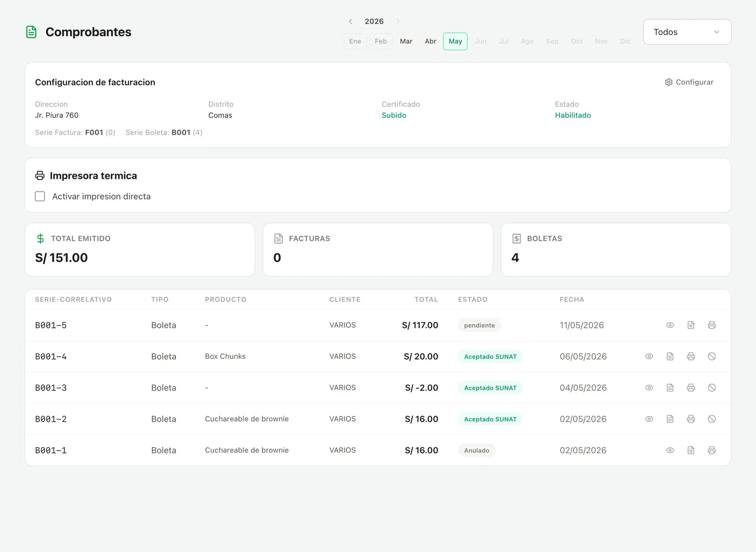Image resolution: width=756 pixels, height=552 pixels.
Task: Select the Ene month tab
Action: pos(355,41)
